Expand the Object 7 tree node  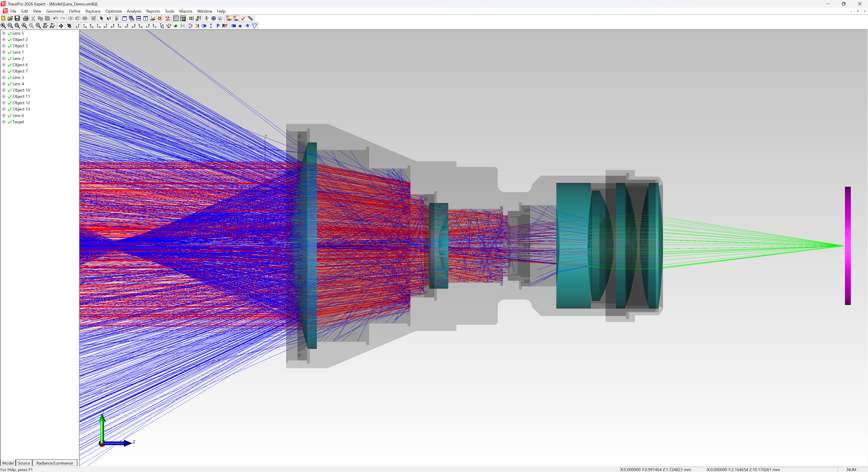tap(4, 71)
